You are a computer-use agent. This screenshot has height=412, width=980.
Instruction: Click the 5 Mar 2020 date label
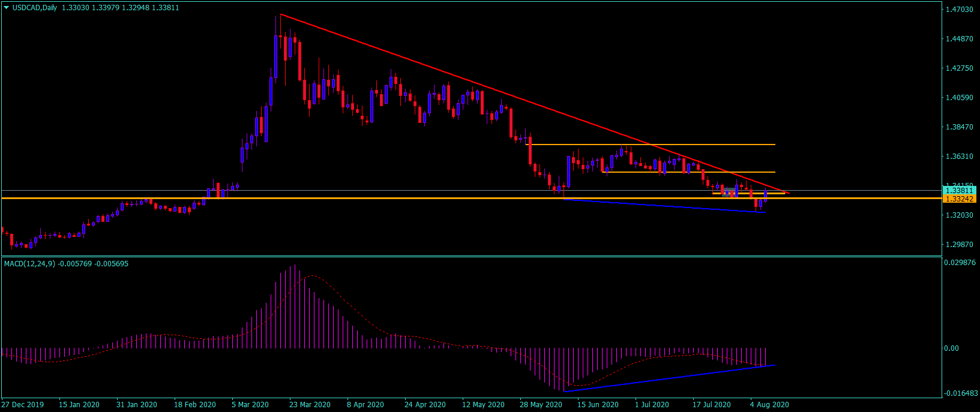tap(250, 405)
